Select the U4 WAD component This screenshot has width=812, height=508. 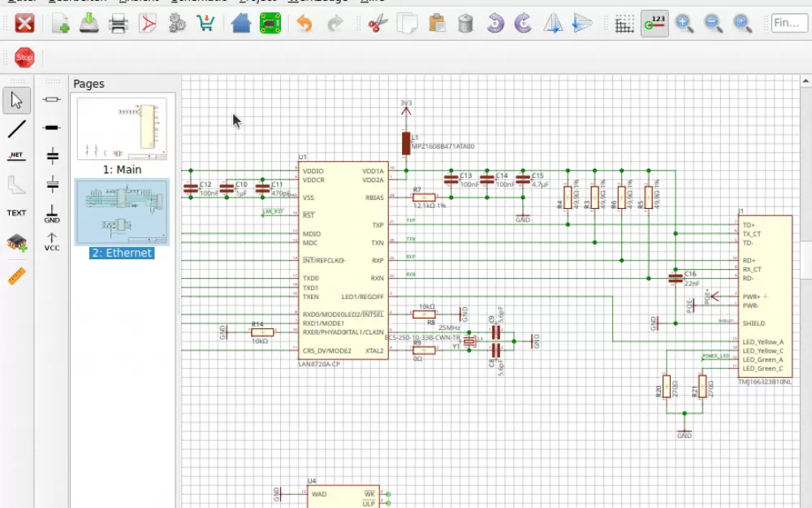coord(343,497)
